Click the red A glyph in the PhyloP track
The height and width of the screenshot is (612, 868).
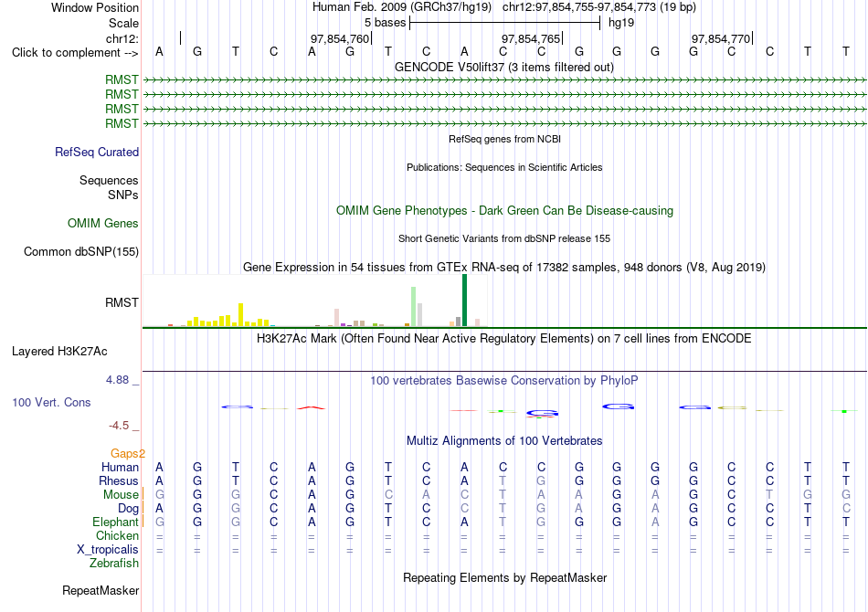click(x=311, y=407)
